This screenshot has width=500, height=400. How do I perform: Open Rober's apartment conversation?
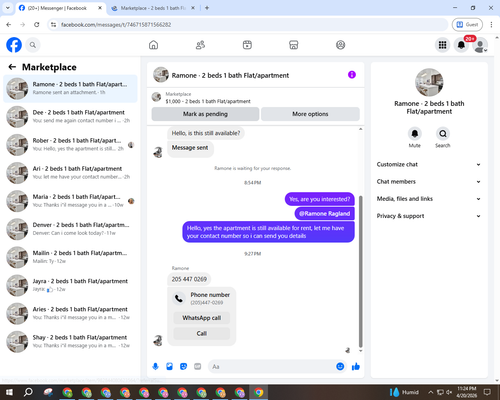(70, 145)
